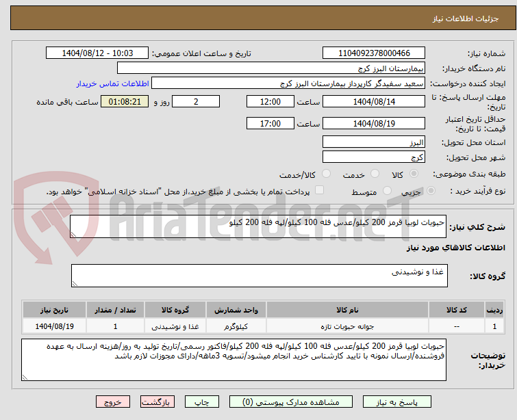Click the کیلوگرم unit cell

236,326
